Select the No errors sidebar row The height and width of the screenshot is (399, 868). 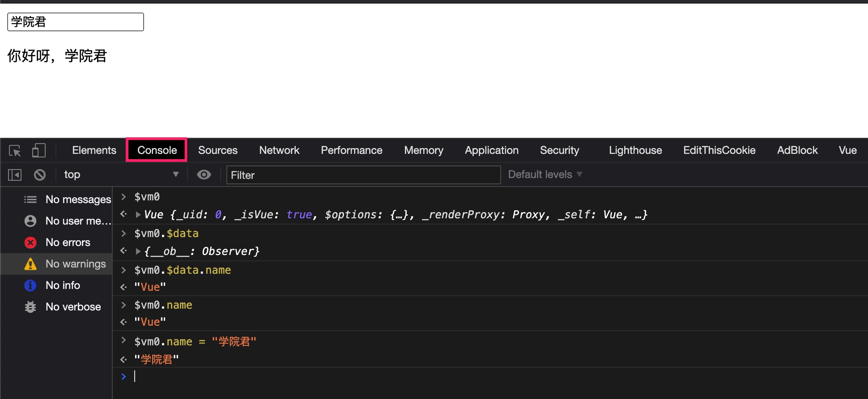[x=56, y=242]
